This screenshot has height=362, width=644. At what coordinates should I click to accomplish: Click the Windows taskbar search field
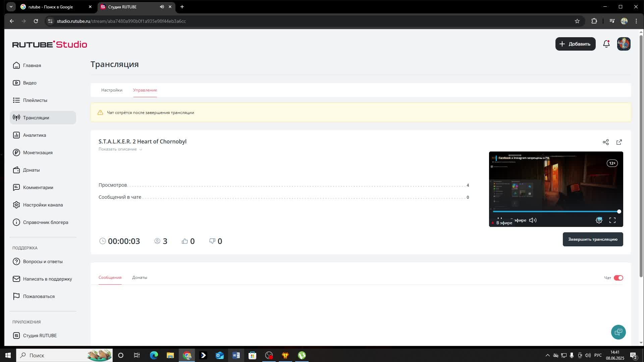pos(54,355)
